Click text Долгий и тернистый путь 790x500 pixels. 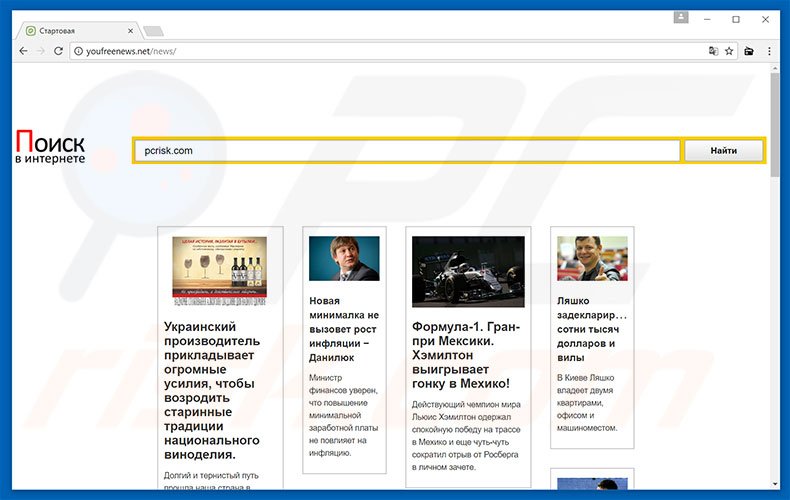(x=211, y=475)
